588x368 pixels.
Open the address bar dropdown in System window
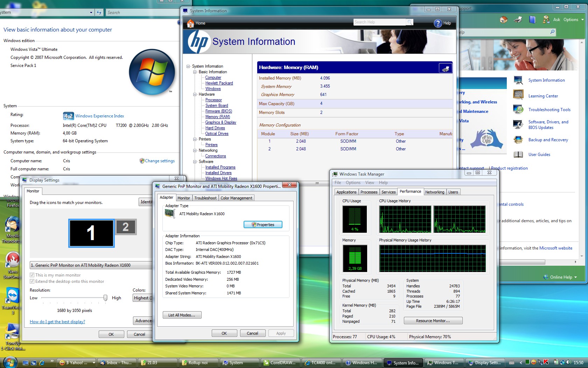tap(91, 13)
